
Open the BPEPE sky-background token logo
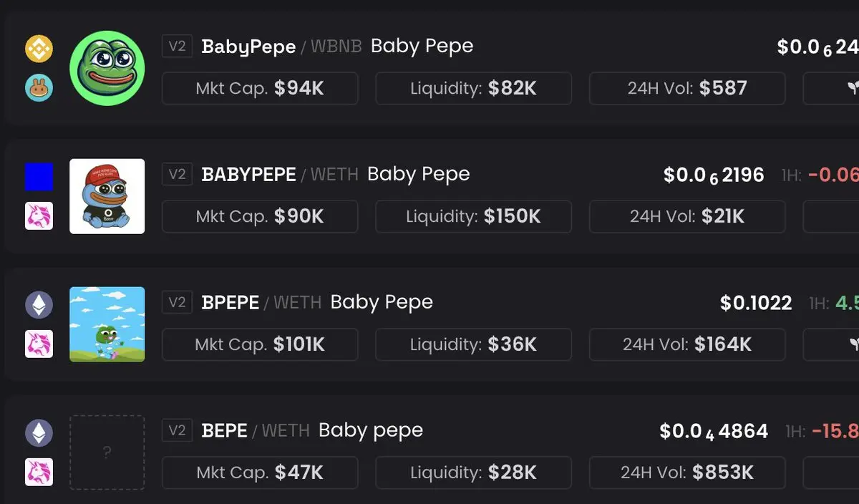pos(107,324)
